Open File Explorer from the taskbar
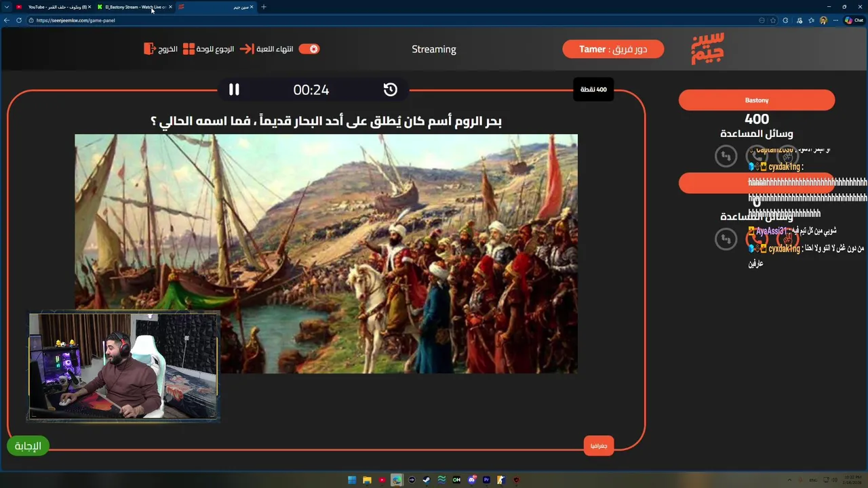 click(x=367, y=480)
